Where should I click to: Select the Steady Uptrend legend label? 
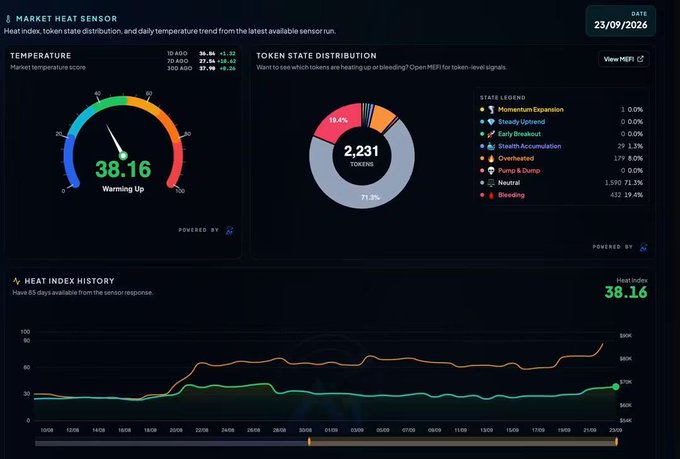coord(521,122)
